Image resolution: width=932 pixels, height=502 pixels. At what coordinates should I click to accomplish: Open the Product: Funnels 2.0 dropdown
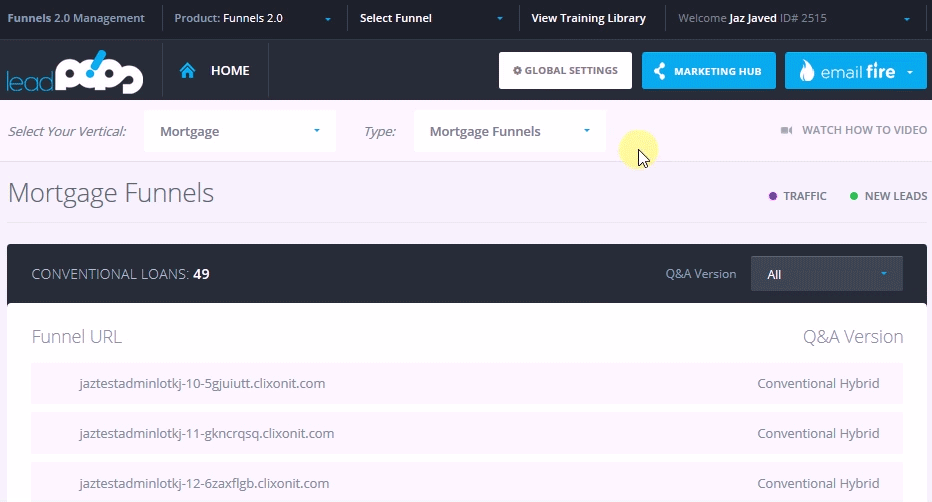click(x=253, y=18)
